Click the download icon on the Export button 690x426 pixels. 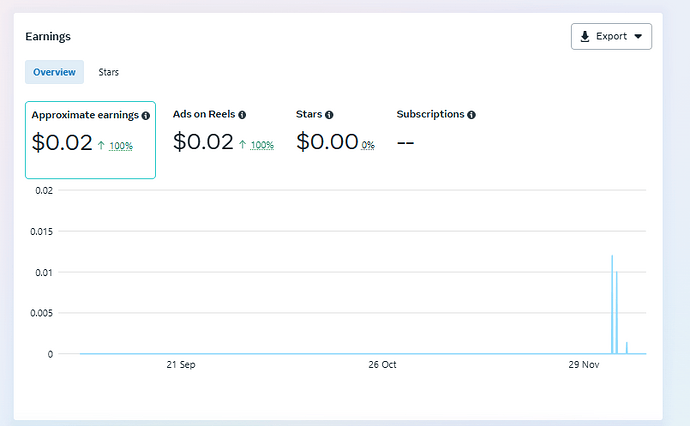point(585,37)
